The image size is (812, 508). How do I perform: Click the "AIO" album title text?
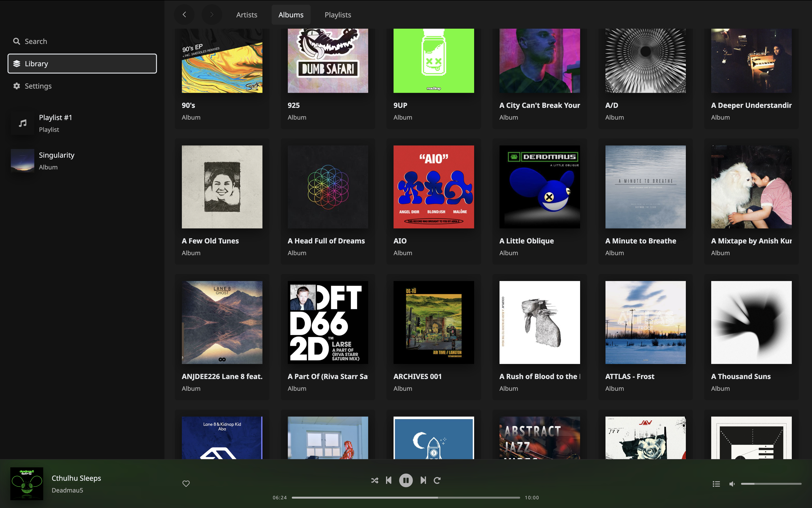coord(400,241)
